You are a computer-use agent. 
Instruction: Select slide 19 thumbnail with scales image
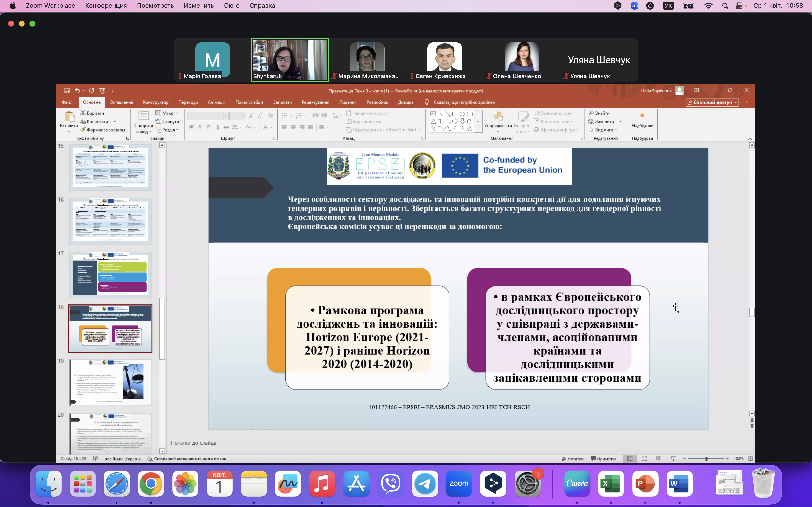coord(110,383)
